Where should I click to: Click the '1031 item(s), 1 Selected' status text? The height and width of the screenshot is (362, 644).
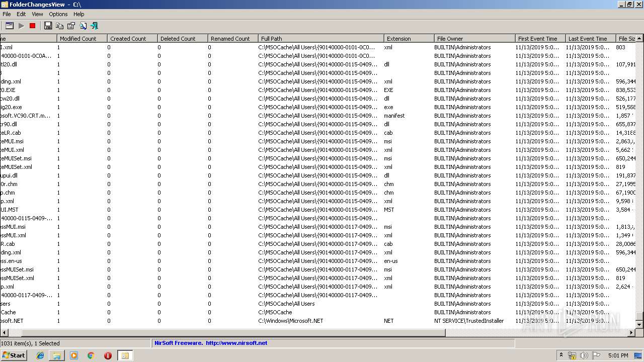30,343
